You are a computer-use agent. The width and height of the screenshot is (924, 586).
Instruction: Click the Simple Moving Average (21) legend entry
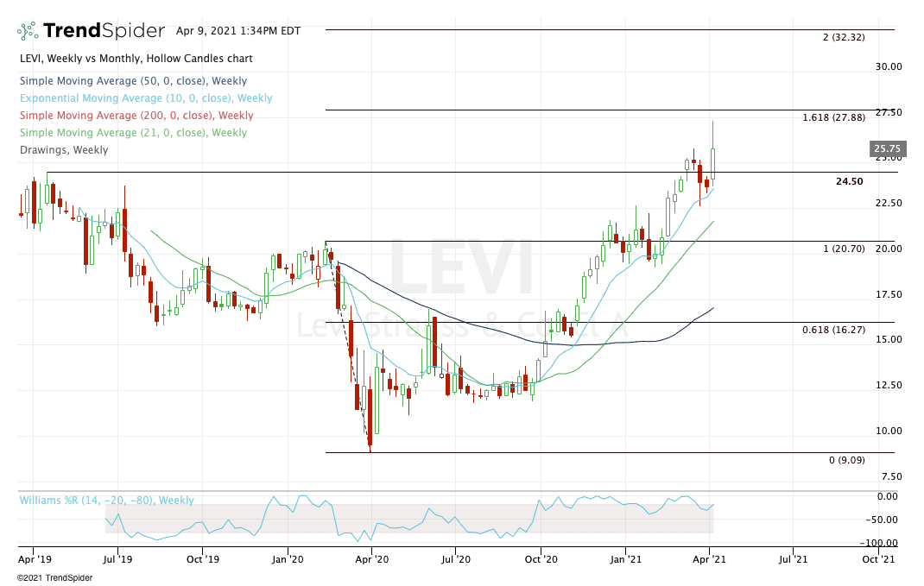(x=133, y=133)
